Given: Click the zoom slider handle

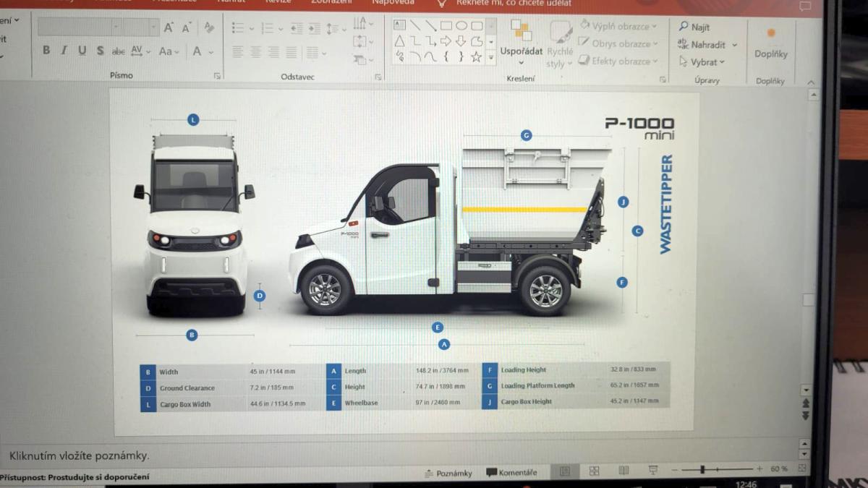Looking at the screenshot, I should coord(702,469).
